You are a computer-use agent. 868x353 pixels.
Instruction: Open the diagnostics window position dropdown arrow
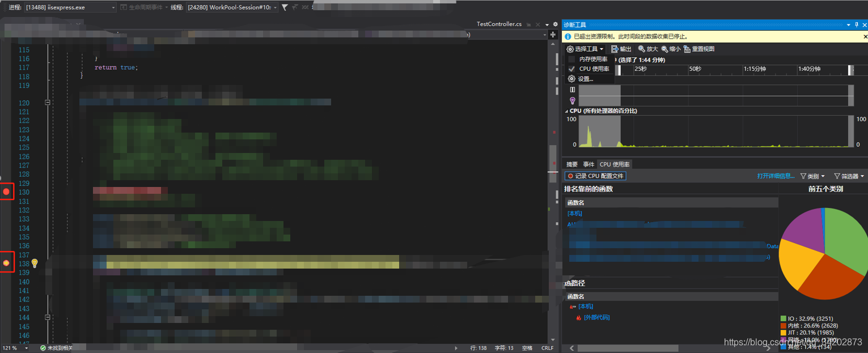[x=849, y=25]
